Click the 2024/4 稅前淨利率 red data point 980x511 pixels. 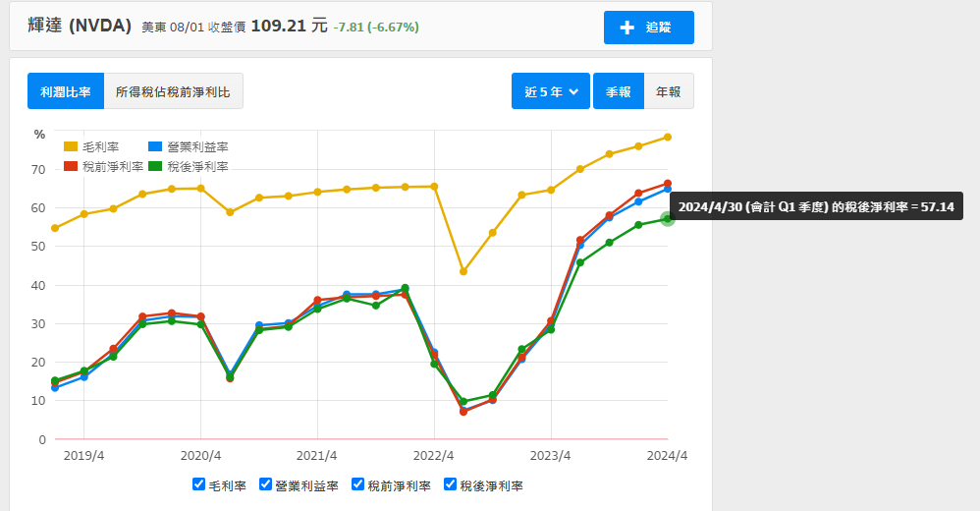pyautogui.click(x=668, y=184)
